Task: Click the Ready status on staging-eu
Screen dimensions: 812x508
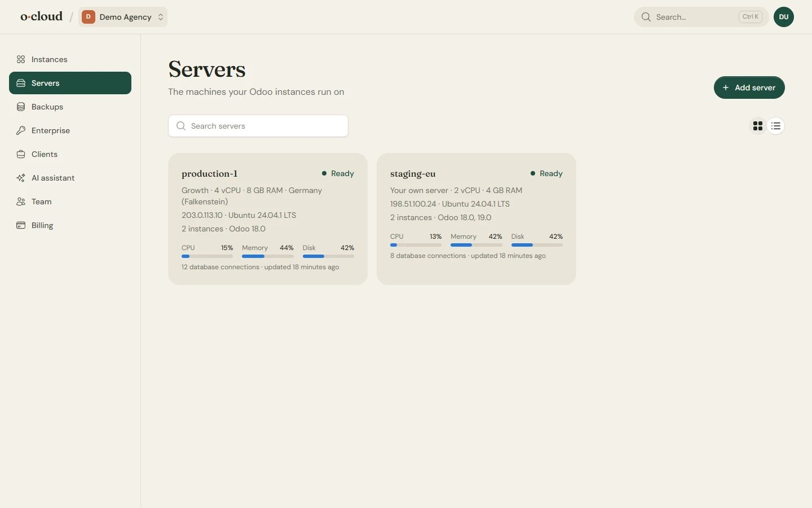Action: pos(546,173)
